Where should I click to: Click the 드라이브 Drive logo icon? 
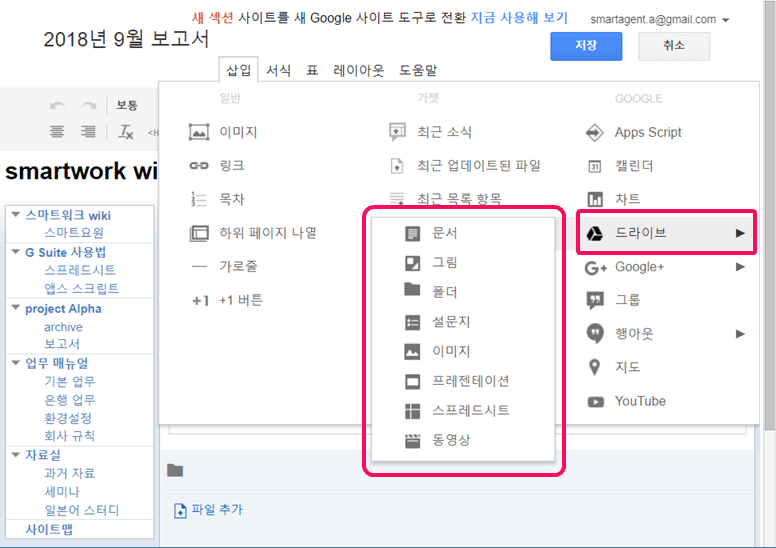(x=594, y=233)
